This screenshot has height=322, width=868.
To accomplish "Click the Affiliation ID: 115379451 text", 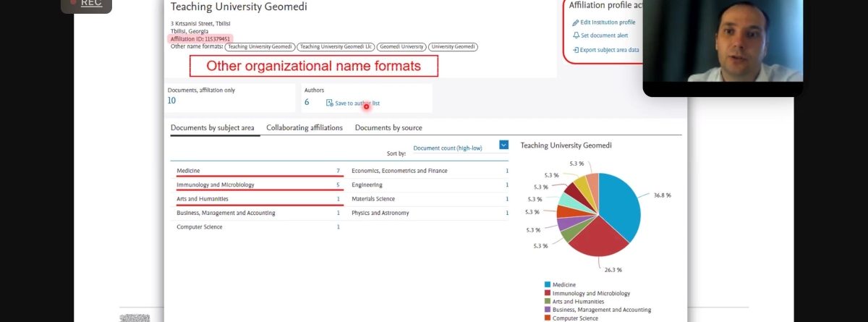I will click(x=200, y=39).
